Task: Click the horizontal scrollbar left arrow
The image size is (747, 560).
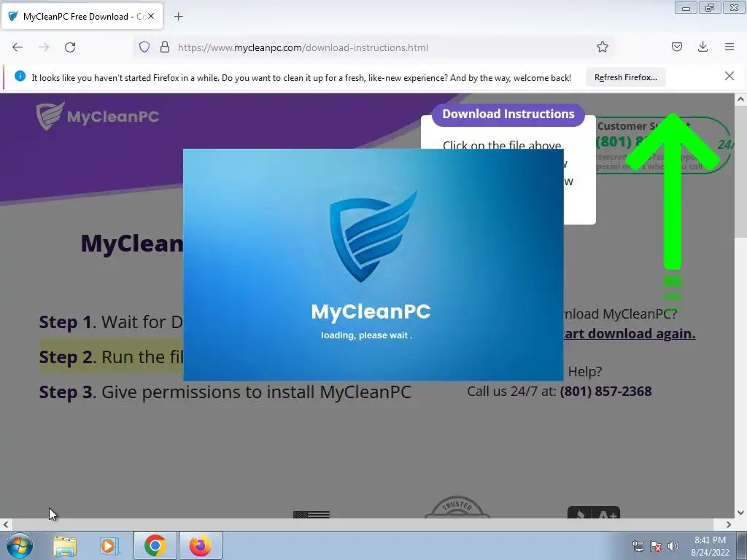Action: 6,524
